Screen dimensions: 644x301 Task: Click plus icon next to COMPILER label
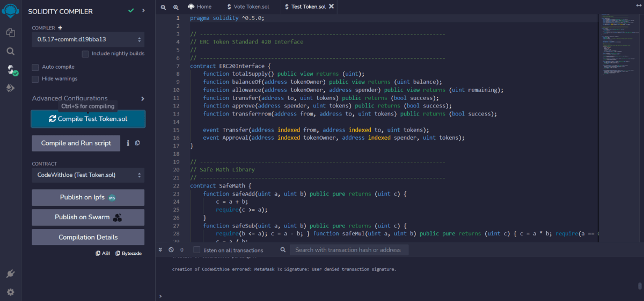coord(60,28)
